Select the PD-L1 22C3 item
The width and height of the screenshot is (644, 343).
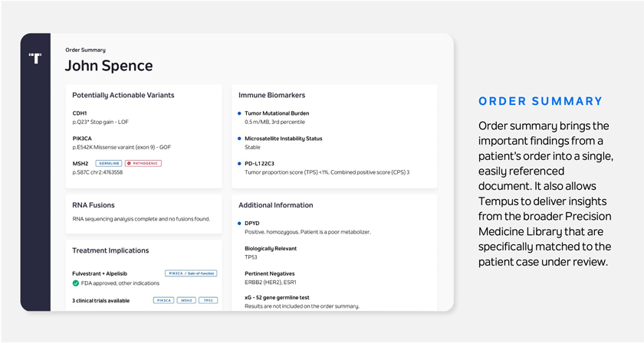(x=260, y=163)
